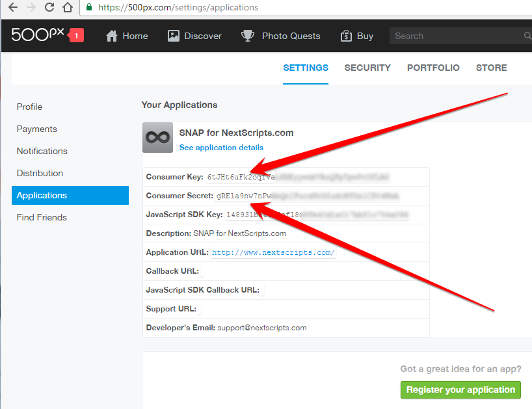The image size is (532, 409).
Task: Open the browser Home page icon
Action: coord(68,7)
